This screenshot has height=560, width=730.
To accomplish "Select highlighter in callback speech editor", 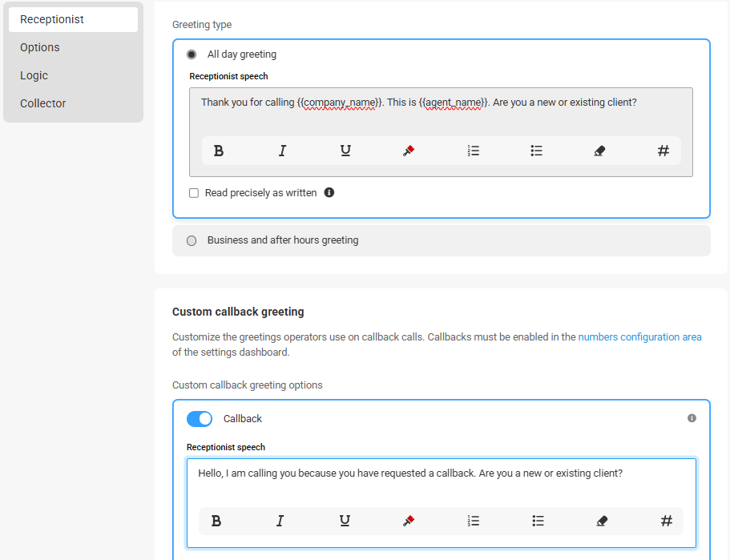I will click(409, 521).
